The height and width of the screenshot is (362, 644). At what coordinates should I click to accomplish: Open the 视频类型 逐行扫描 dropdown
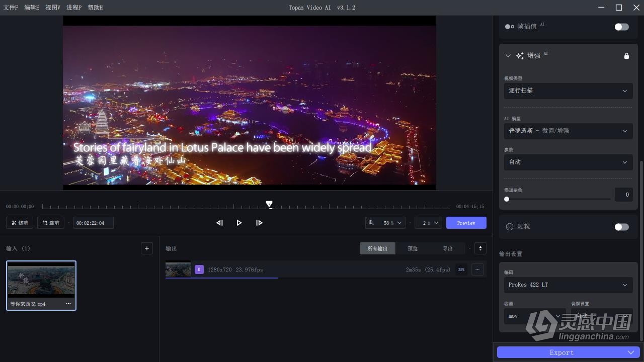(x=568, y=91)
